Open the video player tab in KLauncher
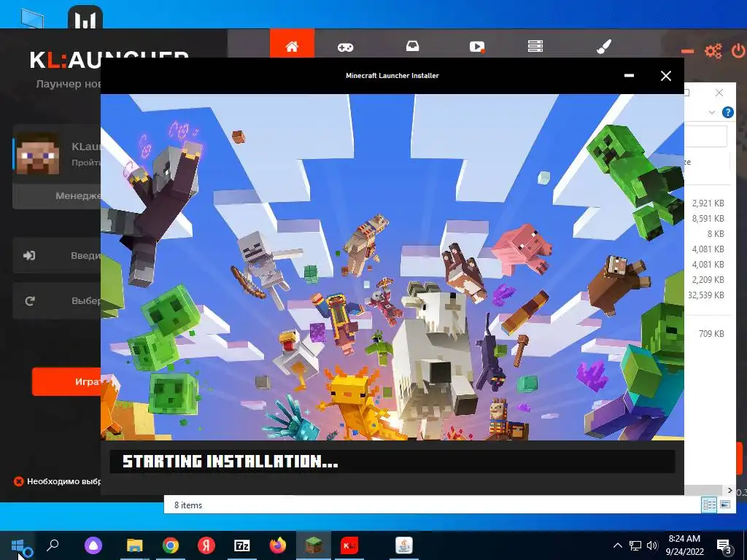Image resolution: width=747 pixels, height=560 pixels. coord(477,46)
